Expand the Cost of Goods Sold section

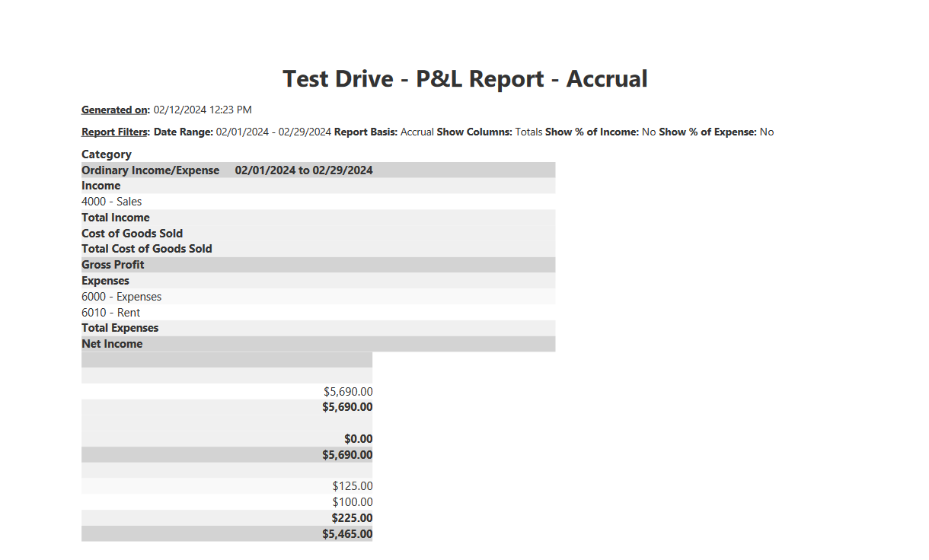132,233
